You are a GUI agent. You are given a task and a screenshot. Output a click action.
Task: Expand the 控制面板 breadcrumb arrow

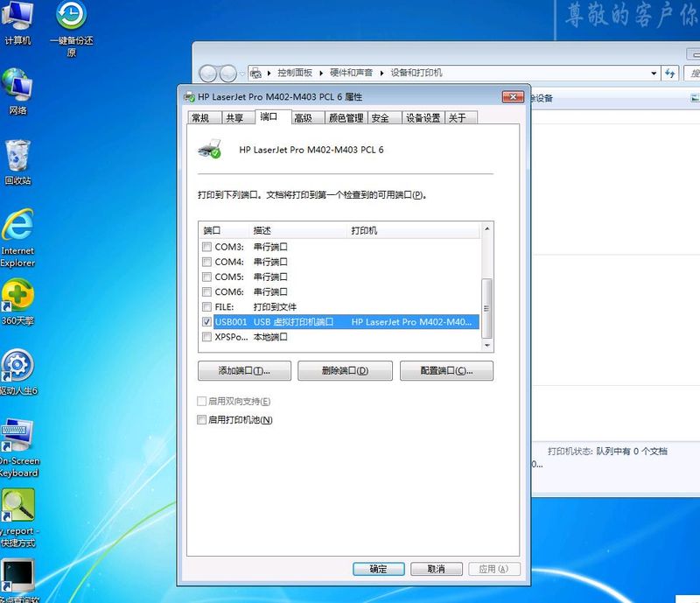320,73
